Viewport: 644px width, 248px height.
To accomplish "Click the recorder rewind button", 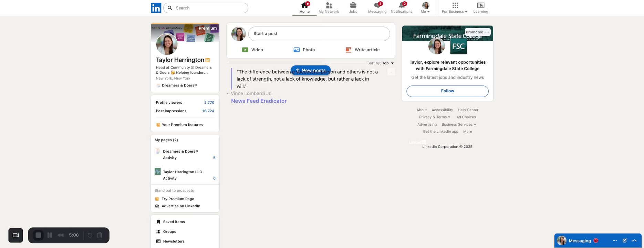I will tap(61, 235).
